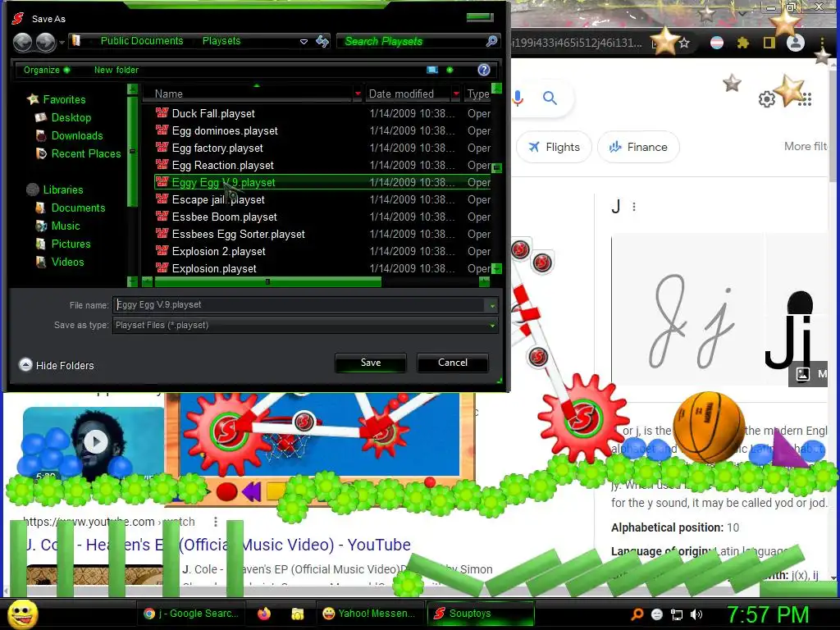
Task: Select the Egg factory.playset file
Action: [217, 148]
